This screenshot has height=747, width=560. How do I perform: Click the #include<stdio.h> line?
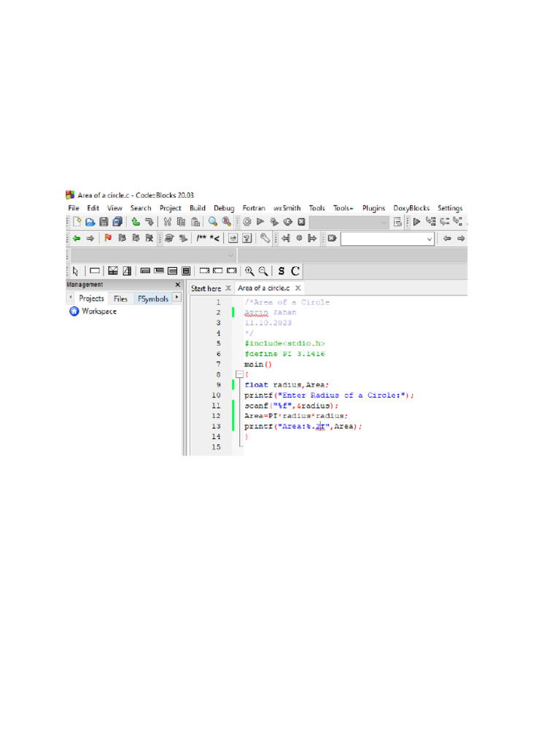[284, 343]
